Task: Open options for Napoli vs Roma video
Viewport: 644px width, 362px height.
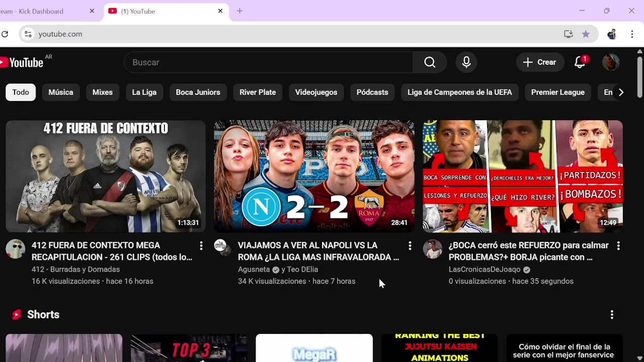Action: tap(410, 245)
